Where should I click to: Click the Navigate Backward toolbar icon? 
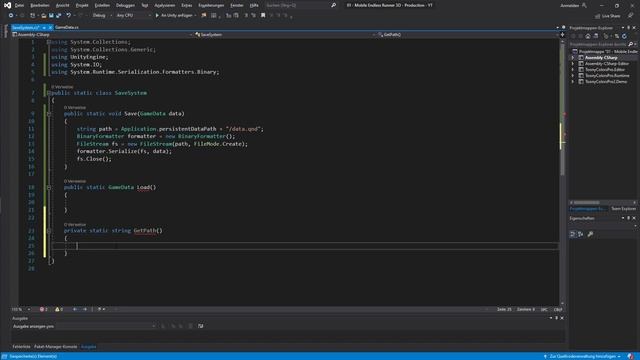(x=11, y=16)
